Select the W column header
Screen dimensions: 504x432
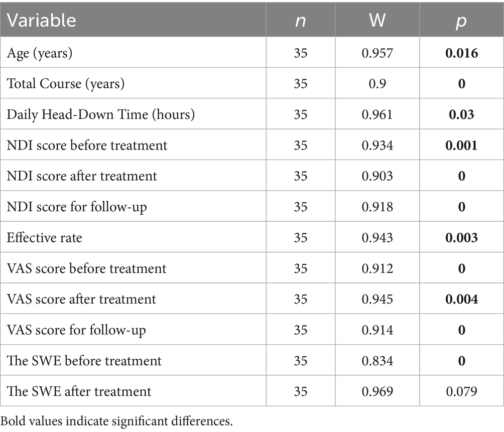pyautogui.click(x=379, y=20)
